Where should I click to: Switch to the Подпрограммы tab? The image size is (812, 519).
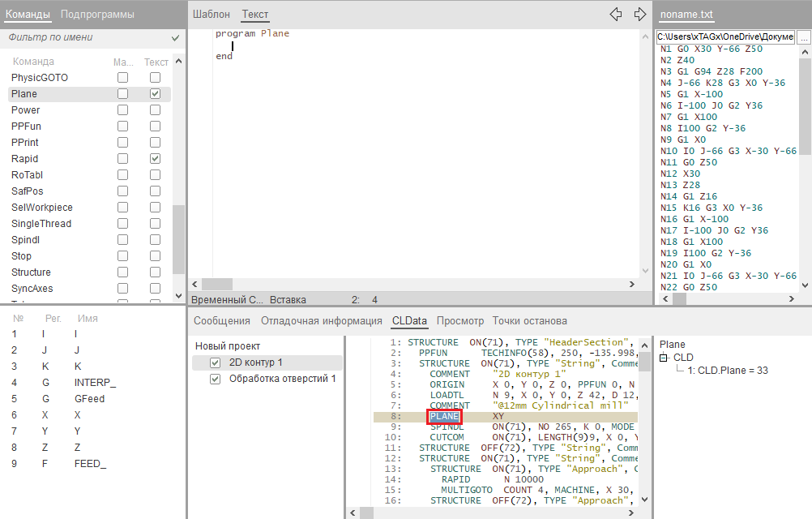(x=97, y=15)
